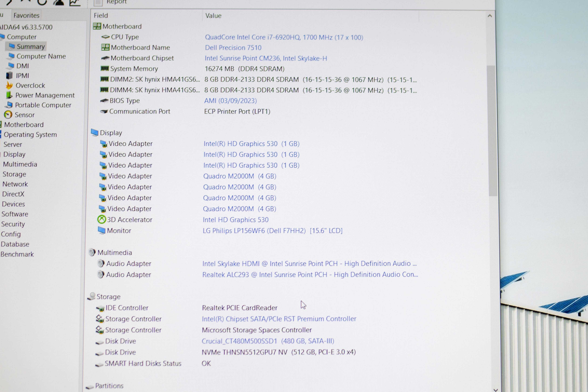
Task: Open Intel Sunrise Point CM236 chipset link
Action: click(x=266, y=58)
